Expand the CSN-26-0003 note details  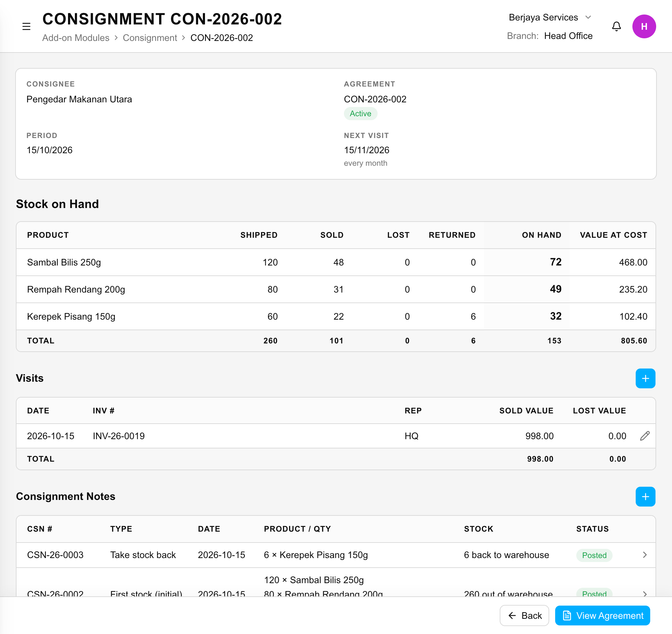coord(645,555)
